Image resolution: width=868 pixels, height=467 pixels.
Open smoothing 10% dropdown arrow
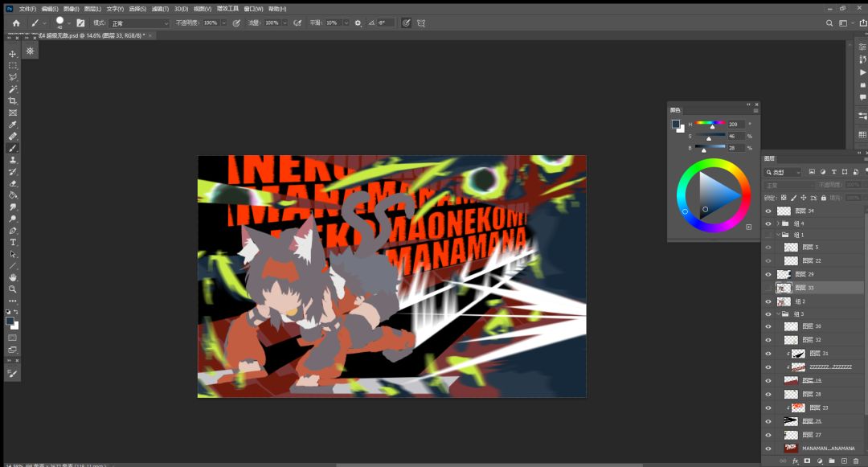coord(346,23)
